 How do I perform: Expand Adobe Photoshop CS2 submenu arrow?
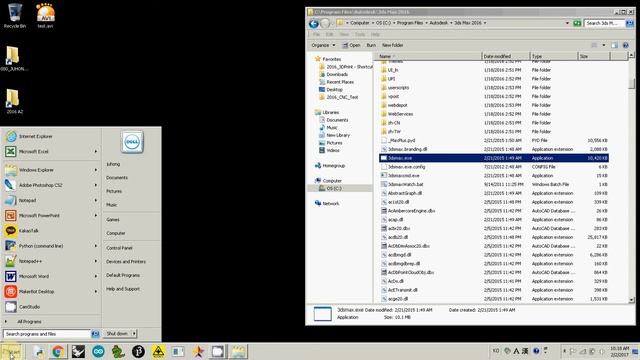[96, 185]
